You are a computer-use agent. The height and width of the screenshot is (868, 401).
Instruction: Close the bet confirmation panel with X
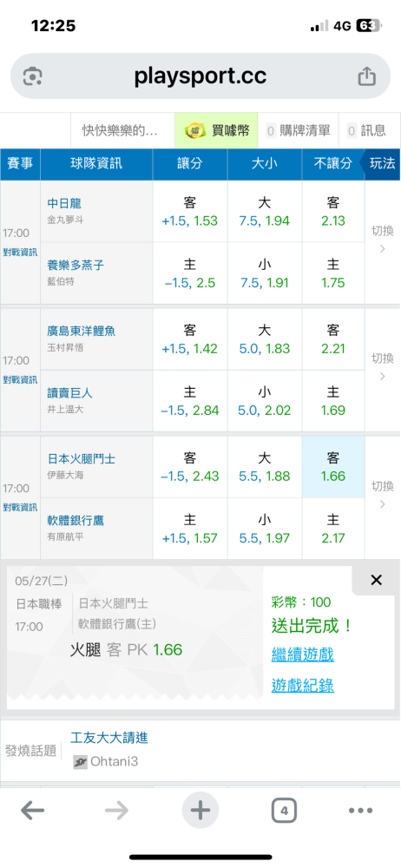[376, 580]
